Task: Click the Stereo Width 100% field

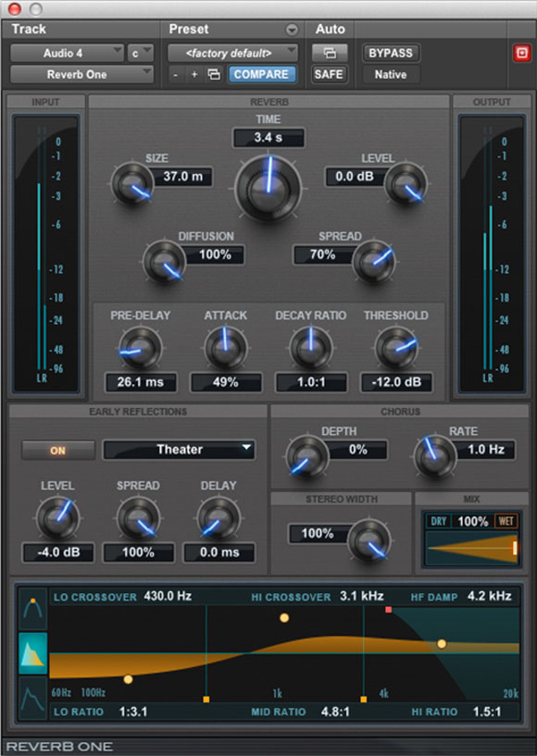Action: [318, 534]
